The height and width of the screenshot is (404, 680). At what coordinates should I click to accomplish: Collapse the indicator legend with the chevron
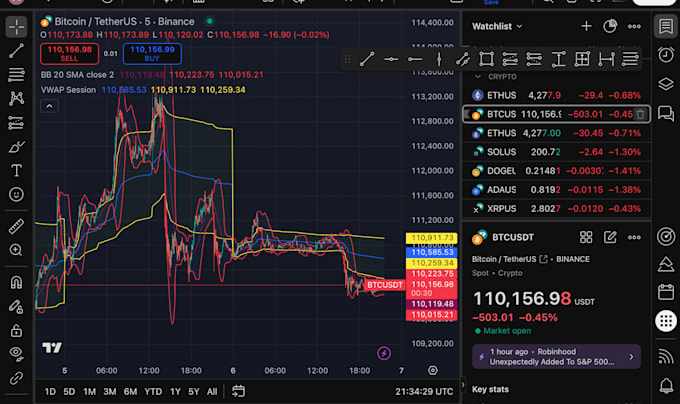[x=49, y=106]
